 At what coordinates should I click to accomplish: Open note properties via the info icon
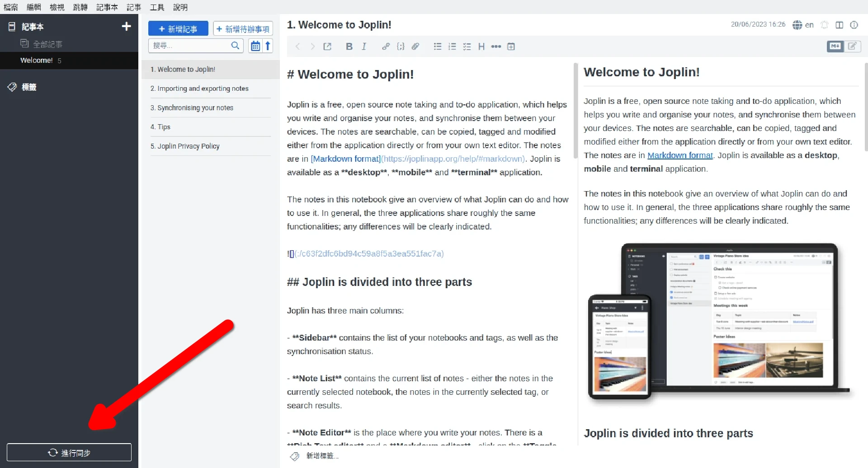pyautogui.click(x=854, y=25)
